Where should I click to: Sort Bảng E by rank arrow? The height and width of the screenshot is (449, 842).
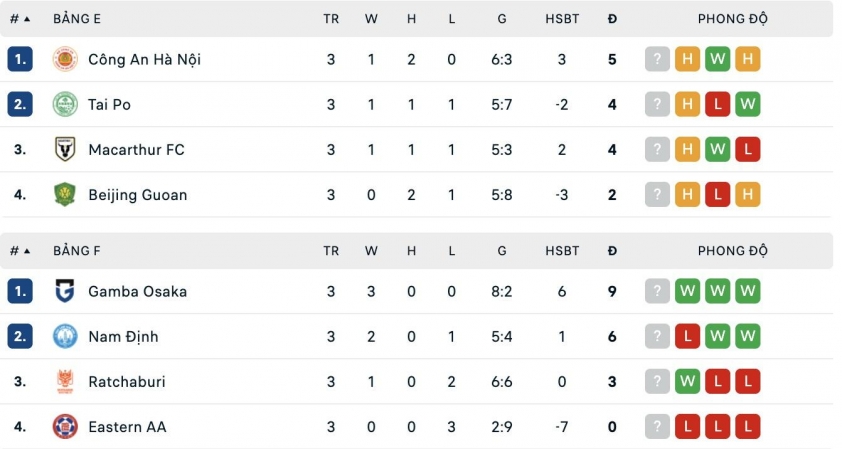[26, 19]
